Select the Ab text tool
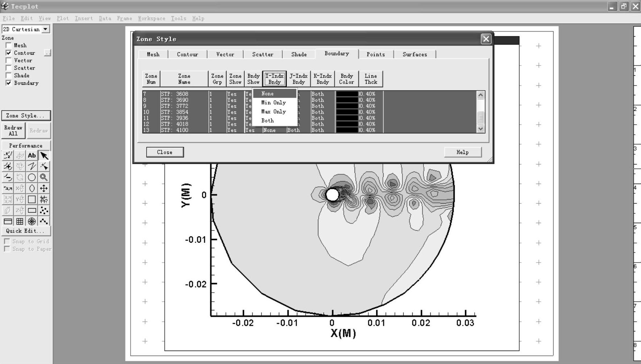The height and width of the screenshot is (364, 641). tap(32, 155)
